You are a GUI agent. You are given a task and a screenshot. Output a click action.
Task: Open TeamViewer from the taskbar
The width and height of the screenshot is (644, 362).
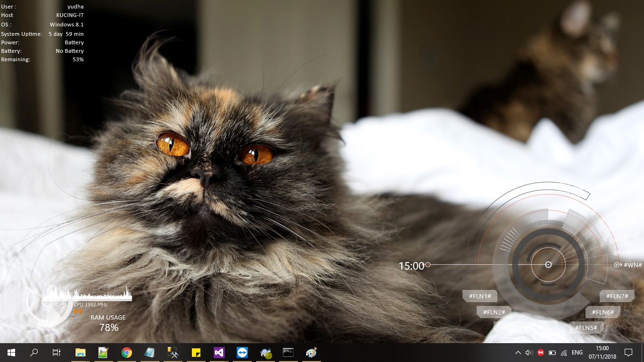pyautogui.click(x=242, y=353)
